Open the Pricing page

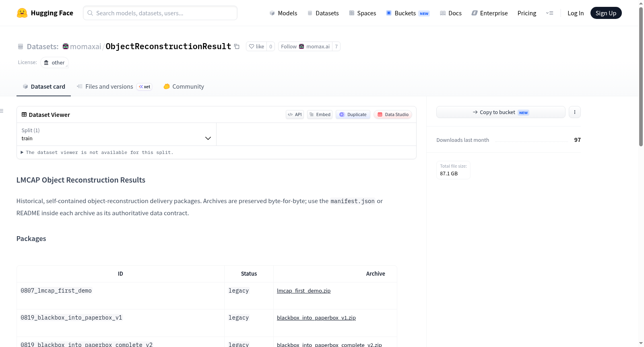tap(527, 13)
